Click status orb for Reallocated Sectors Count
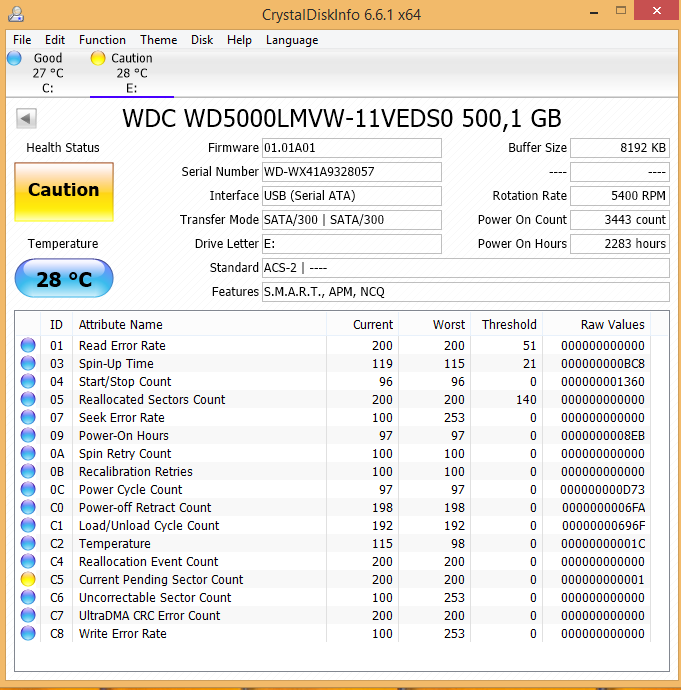 point(28,400)
